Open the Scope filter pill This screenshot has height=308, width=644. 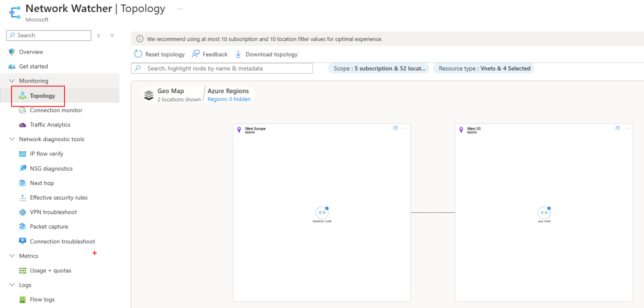click(x=379, y=69)
